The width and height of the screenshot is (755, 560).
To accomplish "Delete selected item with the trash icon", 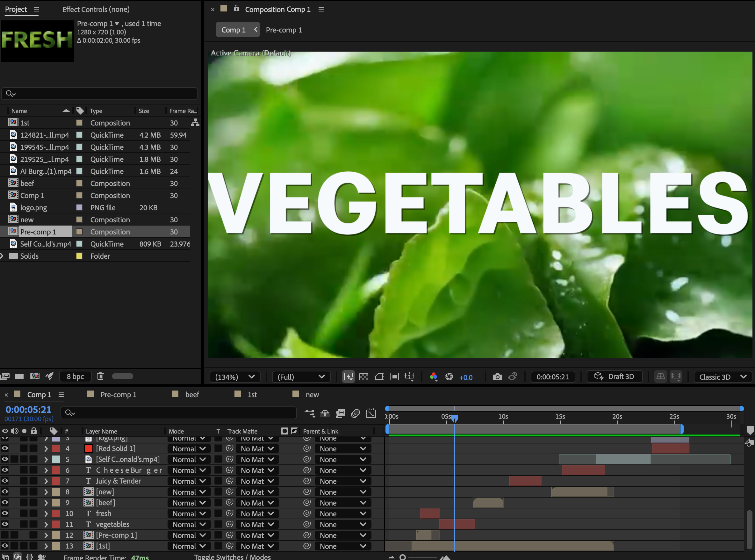I will 100,376.
